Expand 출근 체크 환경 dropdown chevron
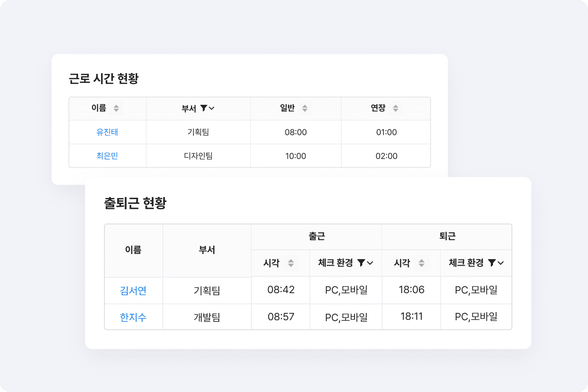 pyautogui.click(x=370, y=263)
